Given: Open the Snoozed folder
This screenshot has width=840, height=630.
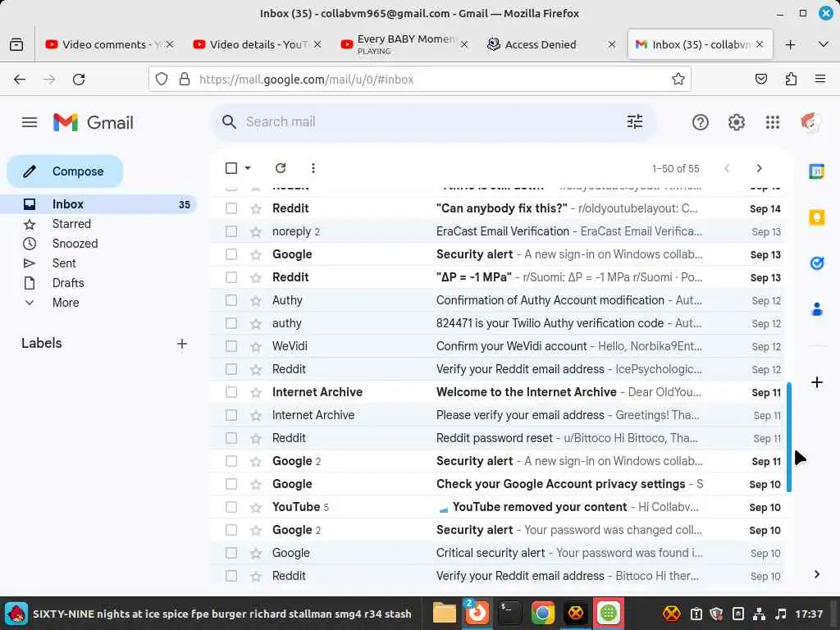Looking at the screenshot, I should coord(75,244).
